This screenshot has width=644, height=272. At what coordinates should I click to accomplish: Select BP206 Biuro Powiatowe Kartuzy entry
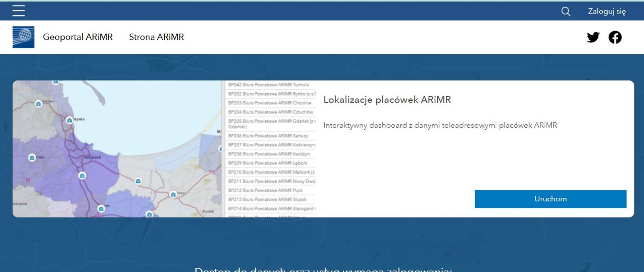pos(268,136)
